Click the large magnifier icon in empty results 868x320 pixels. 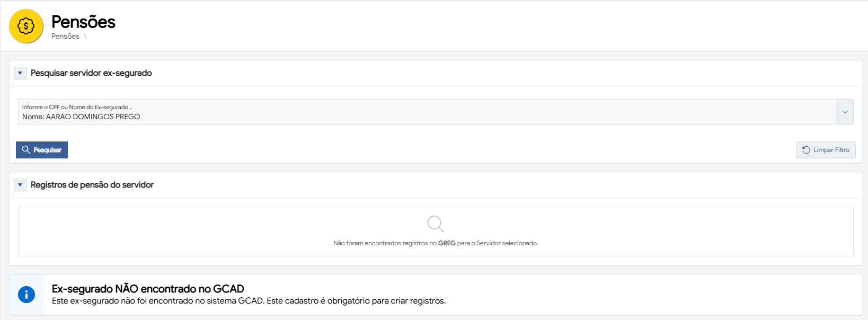pyautogui.click(x=435, y=224)
